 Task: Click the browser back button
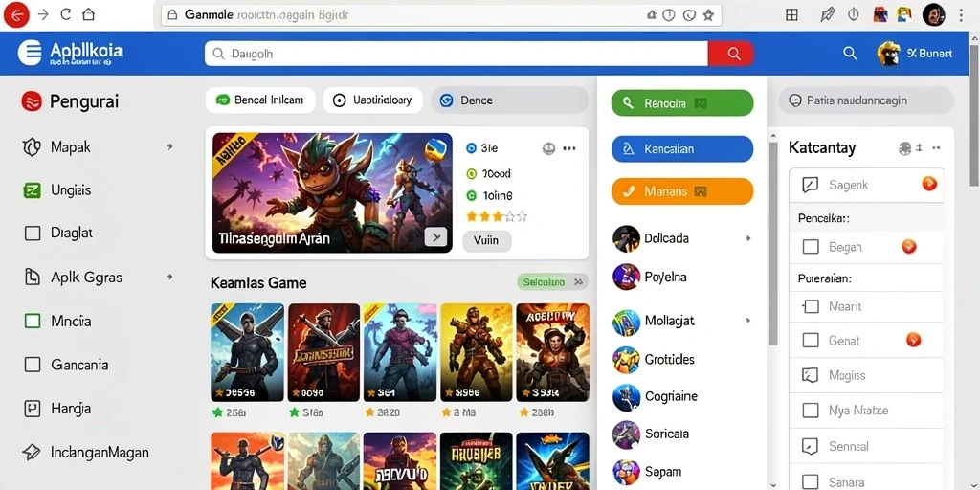tap(16, 15)
